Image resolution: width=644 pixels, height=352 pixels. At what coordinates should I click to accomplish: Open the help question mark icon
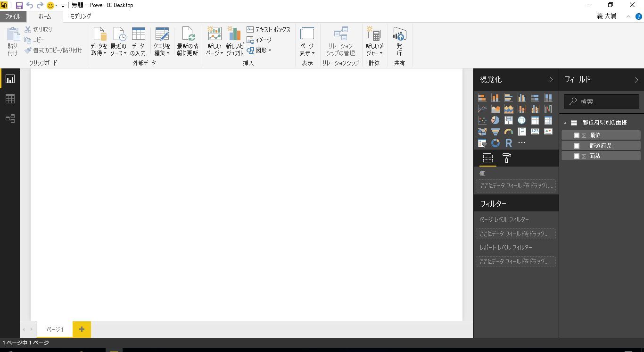tap(639, 16)
